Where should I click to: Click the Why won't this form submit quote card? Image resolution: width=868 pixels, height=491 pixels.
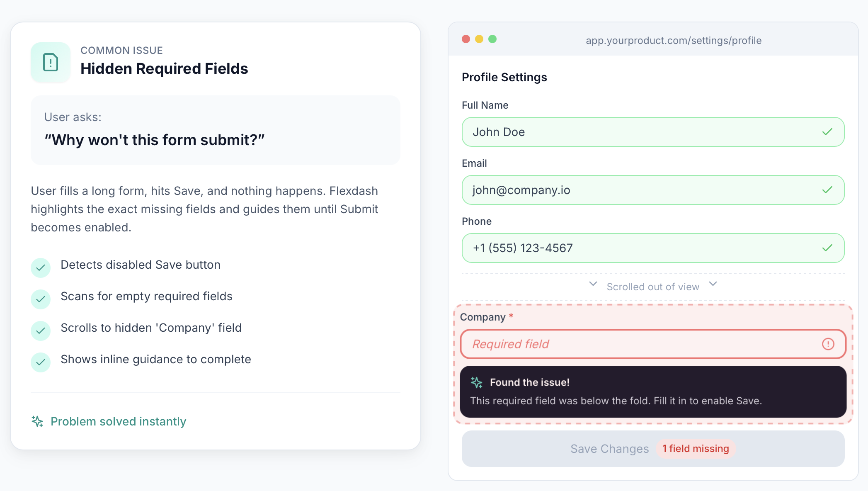tap(215, 130)
